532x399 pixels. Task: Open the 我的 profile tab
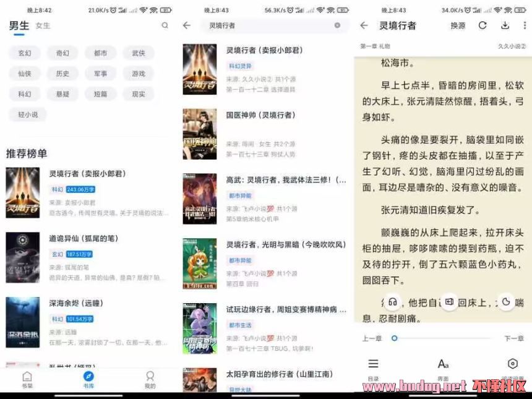point(150,380)
